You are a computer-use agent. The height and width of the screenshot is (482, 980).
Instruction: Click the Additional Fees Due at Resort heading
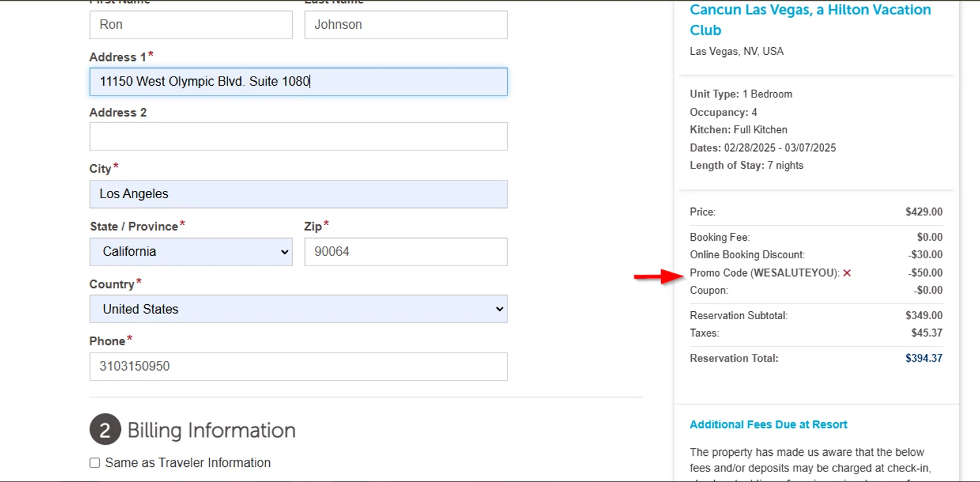768,424
